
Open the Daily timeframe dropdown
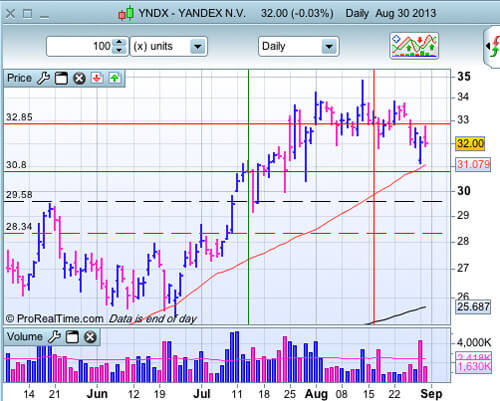(x=299, y=47)
